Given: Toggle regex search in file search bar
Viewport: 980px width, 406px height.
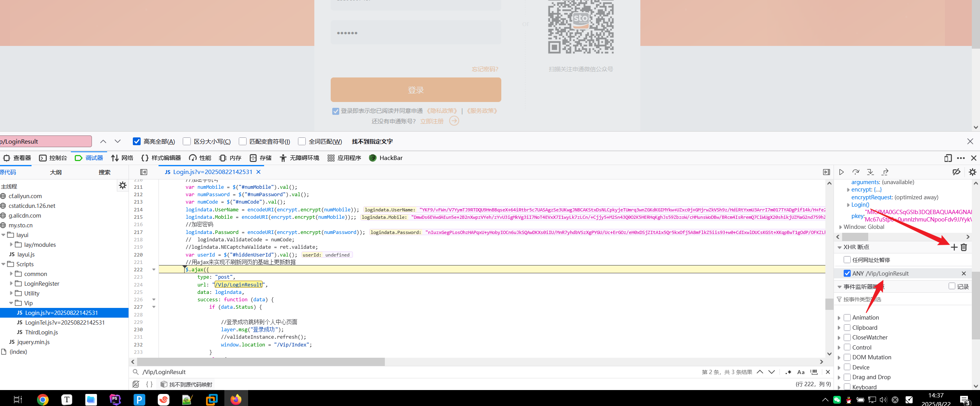Looking at the screenshot, I should click(788, 372).
